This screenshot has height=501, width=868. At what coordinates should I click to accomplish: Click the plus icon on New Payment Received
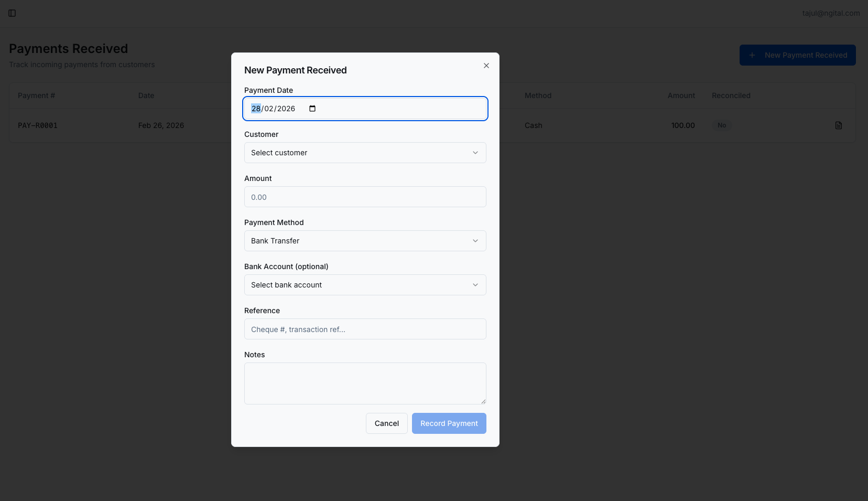pyautogui.click(x=753, y=55)
